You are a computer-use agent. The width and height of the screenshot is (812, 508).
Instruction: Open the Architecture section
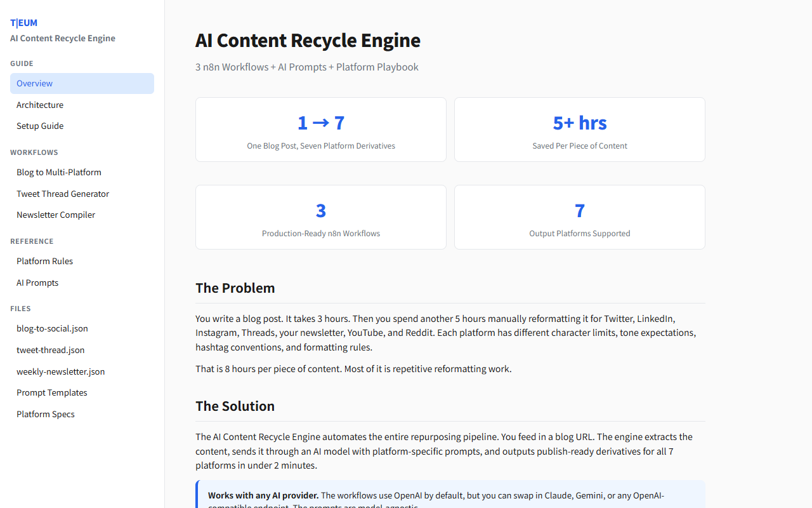[40, 105]
